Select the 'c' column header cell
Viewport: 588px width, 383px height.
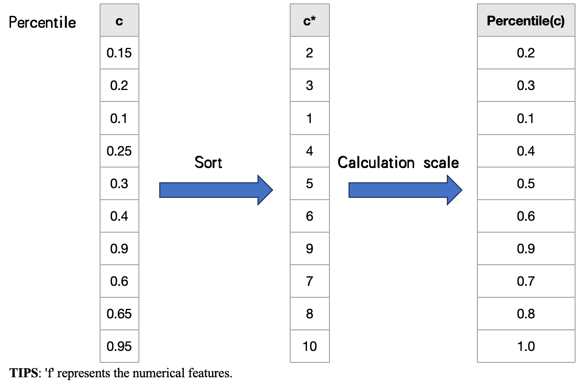[119, 21]
